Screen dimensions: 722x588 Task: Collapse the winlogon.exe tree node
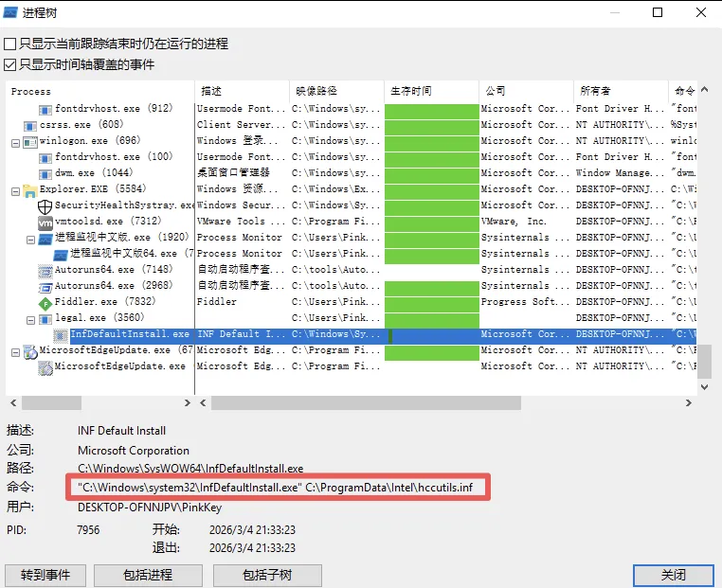pyautogui.click(x=16, y=144)
